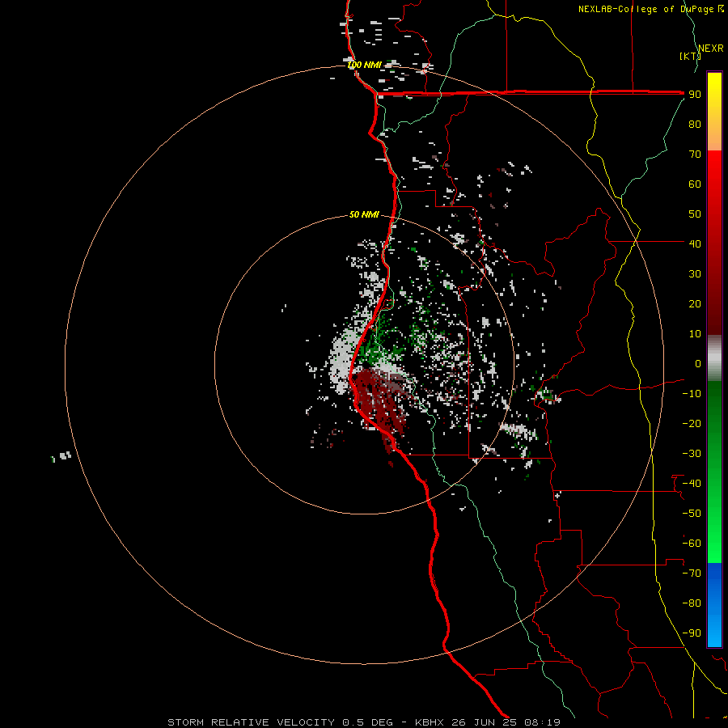This screenshot has width=728, height=728.
Task: Click the "08:19" timestamp in the footer
Action: click(542, 722)
